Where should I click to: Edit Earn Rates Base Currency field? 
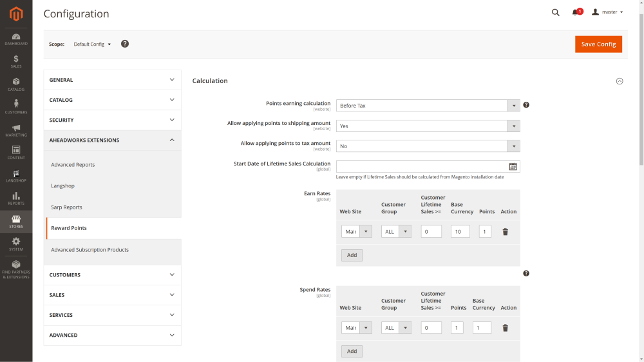tap(460, 231)
